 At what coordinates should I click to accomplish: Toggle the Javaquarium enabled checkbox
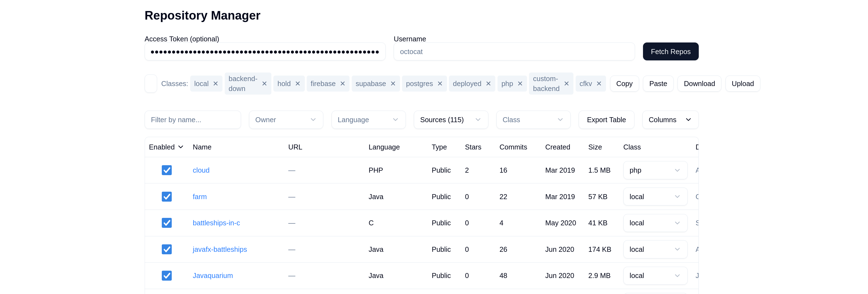point(166,276)
